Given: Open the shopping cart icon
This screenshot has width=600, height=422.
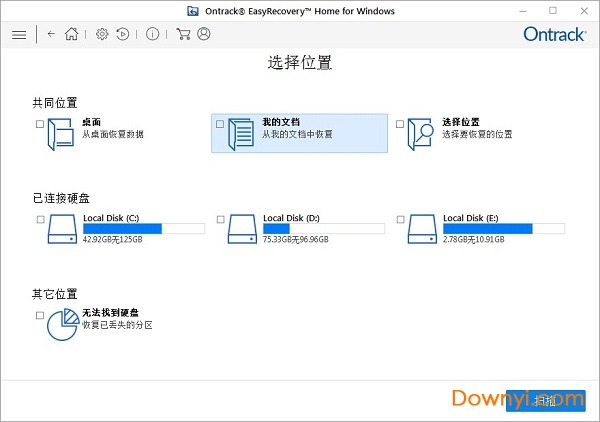Looking at the screenshot, I should (183, 34).
